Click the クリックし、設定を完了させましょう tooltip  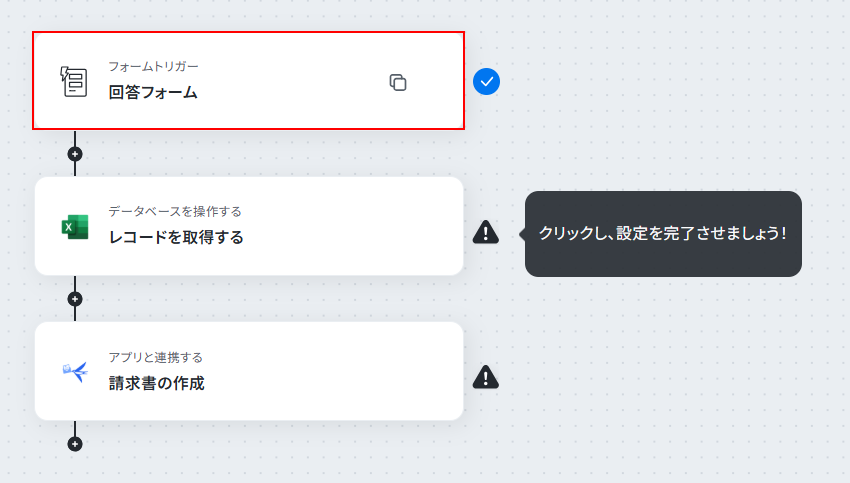(662, 234)
